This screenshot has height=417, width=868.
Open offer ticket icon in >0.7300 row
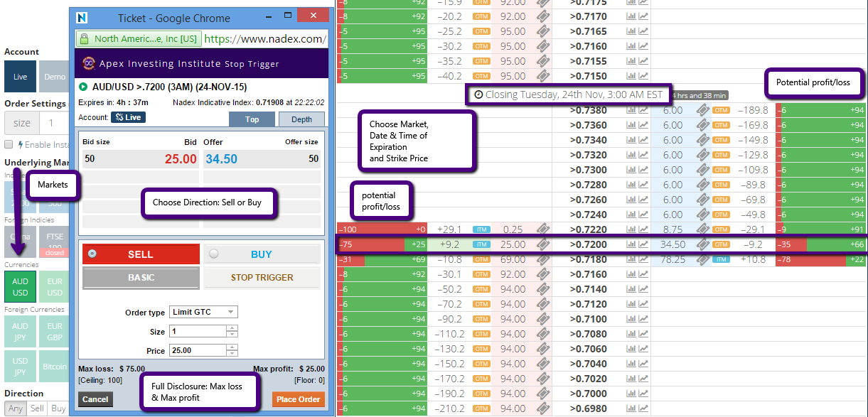(x=703, y=170)
